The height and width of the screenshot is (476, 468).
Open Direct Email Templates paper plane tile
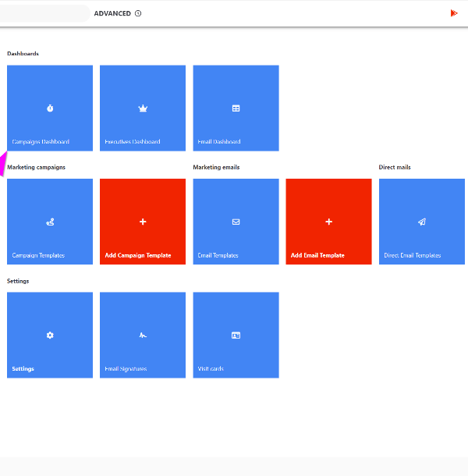click(421, 222)
